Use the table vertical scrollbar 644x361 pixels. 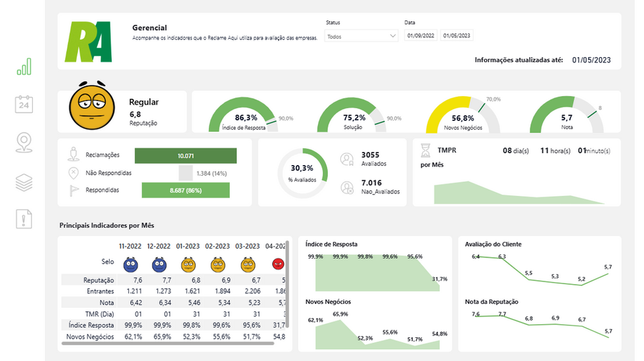tap(287, 284)
